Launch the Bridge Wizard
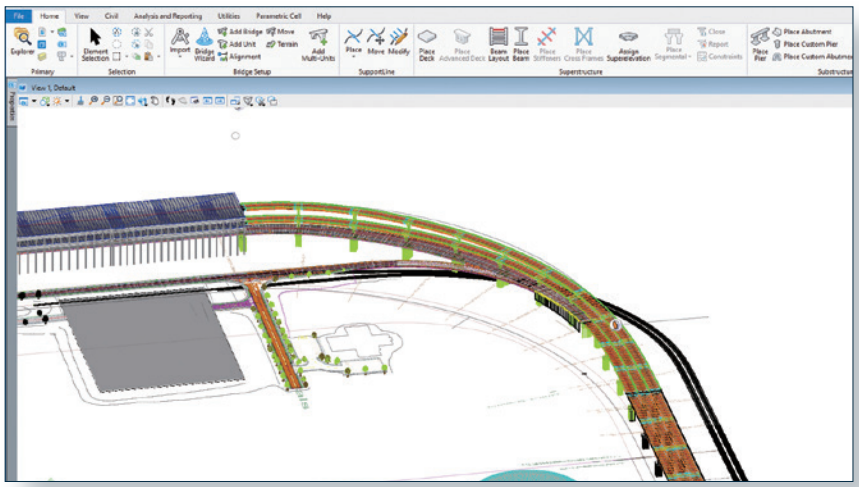The height and width of the screenshot is (487, 859). [204, 44]
